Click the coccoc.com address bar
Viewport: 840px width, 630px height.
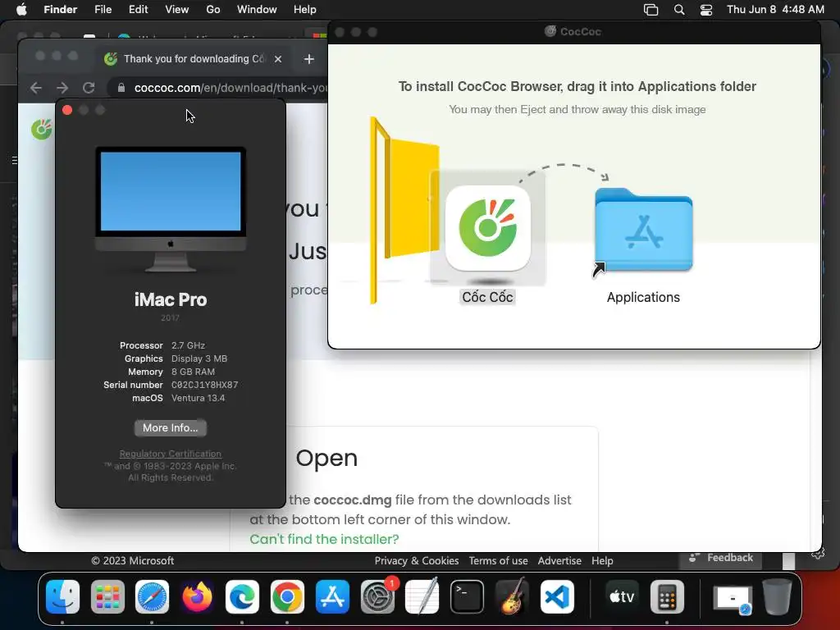(231, 88)
